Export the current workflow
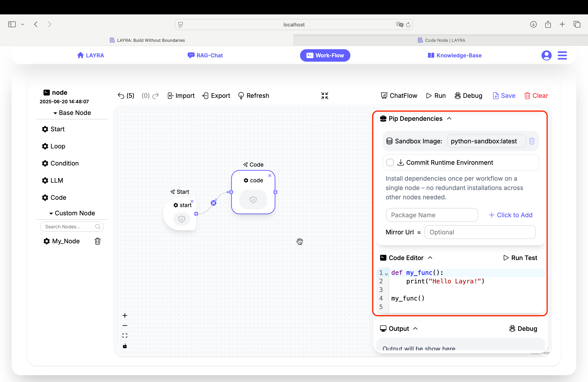 tap(216, 96)
